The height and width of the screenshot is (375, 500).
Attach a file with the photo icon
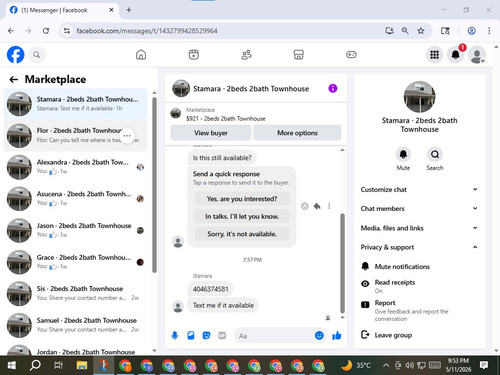(x=191, y=335)
